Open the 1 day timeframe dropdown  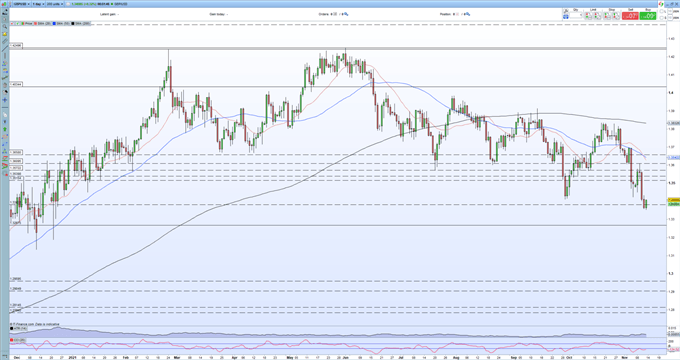coord(38,4)
